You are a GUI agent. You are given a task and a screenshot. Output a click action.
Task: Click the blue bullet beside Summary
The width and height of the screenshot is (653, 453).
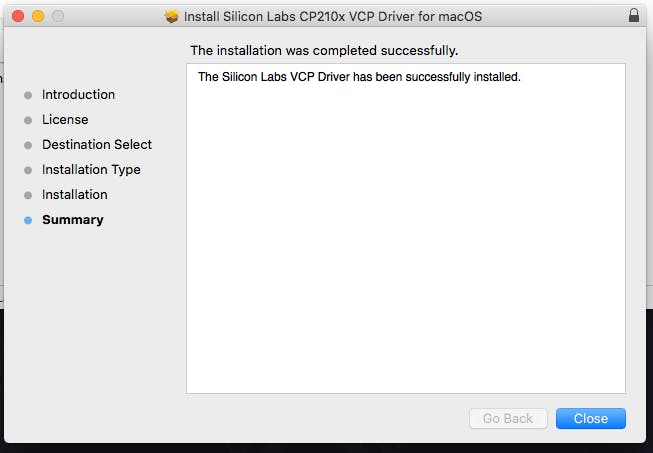(28, 221)
